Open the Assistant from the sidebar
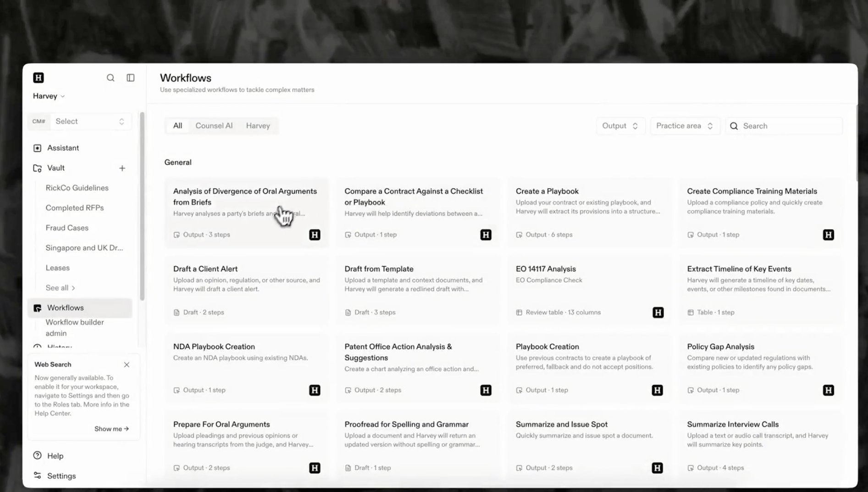Screen dimensions: 868x492 (63, 148)
